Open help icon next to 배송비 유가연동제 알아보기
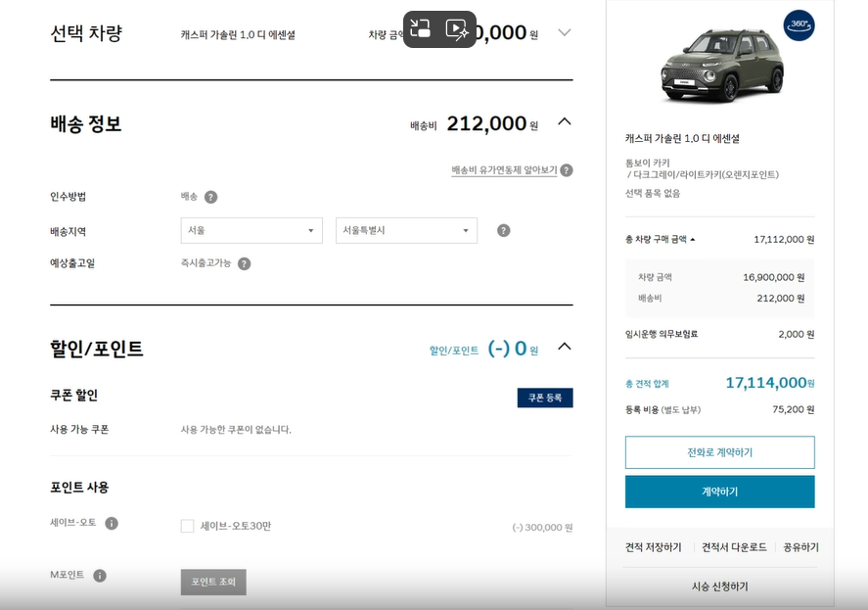The width and height of the screenshot is (868, 610). coord(567,170)
